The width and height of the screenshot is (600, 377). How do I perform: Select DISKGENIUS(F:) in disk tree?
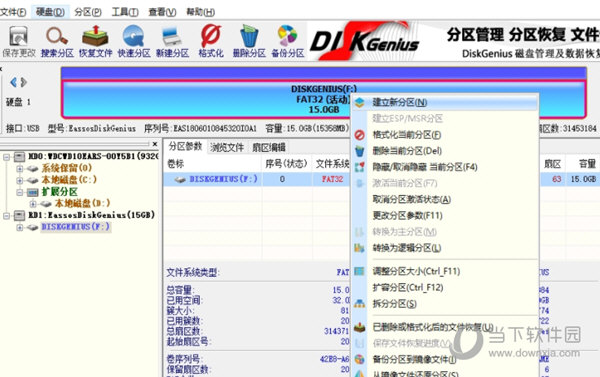(75, 227)
